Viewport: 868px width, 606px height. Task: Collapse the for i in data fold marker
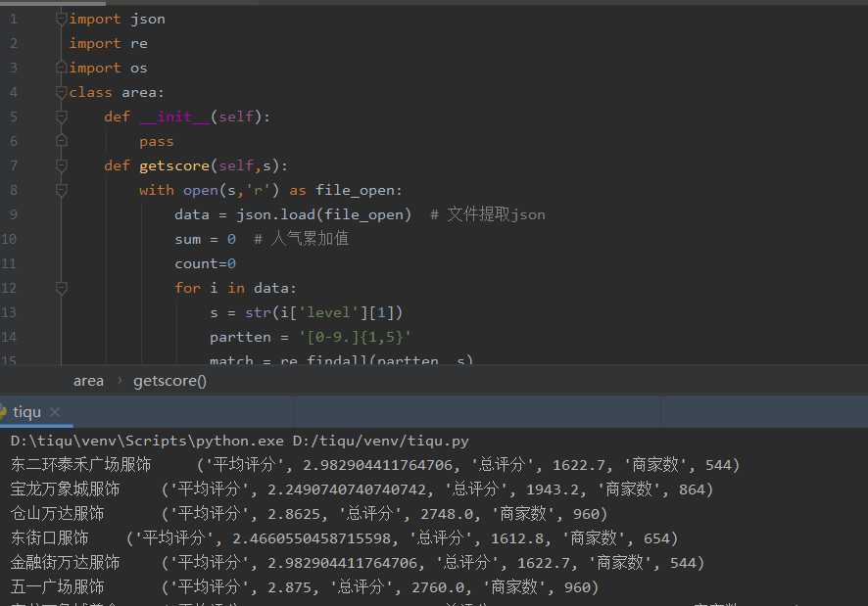click(62, 288)
